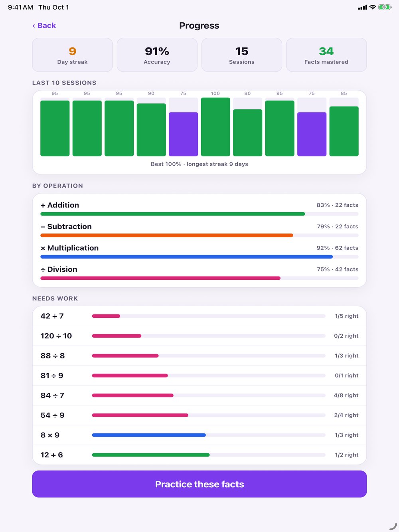This screenshot has width=399, height=532.
Task: Open the 9 Day streak card
Action: 73,55
